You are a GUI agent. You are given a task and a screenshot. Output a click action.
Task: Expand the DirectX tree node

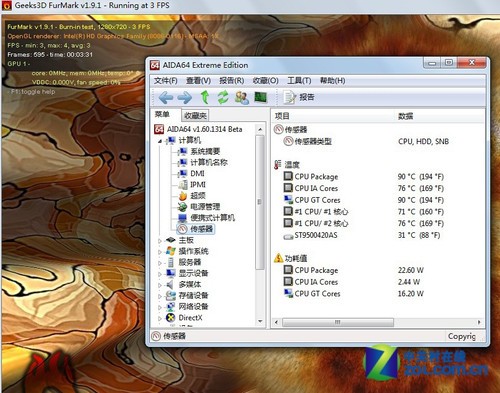pyautogui.click(x=160, y=318)
